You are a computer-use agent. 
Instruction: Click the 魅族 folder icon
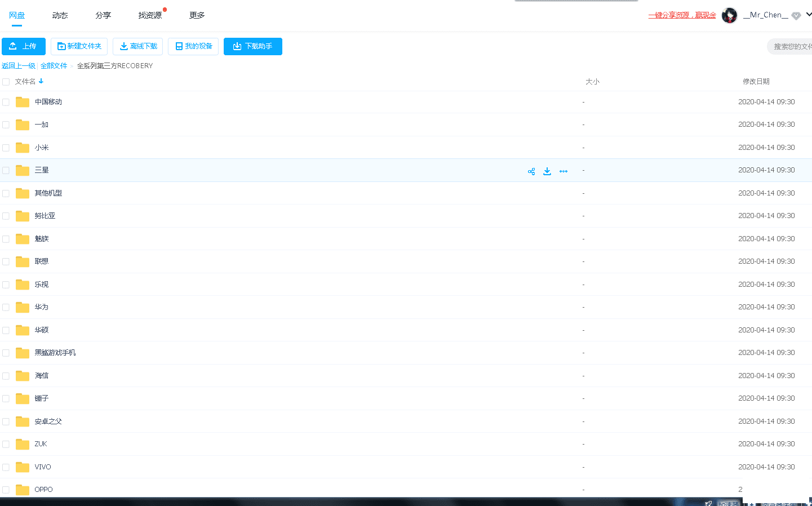point(23,239)
